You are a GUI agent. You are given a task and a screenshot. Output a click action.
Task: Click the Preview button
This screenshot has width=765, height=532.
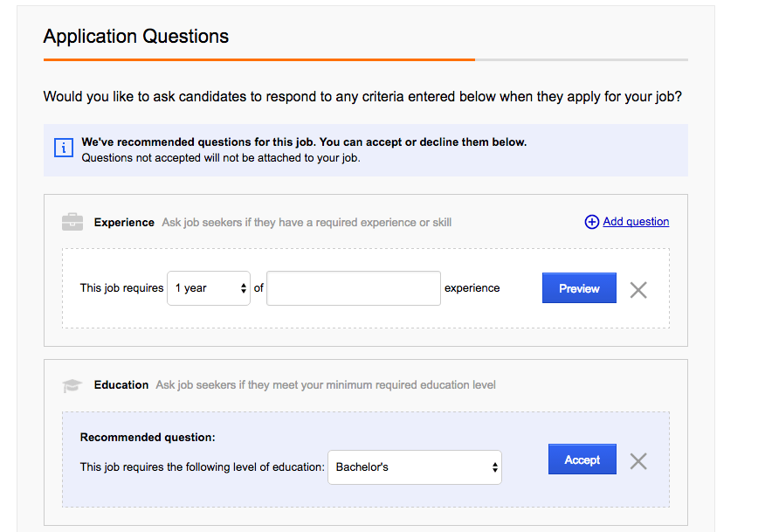point(579,288)
